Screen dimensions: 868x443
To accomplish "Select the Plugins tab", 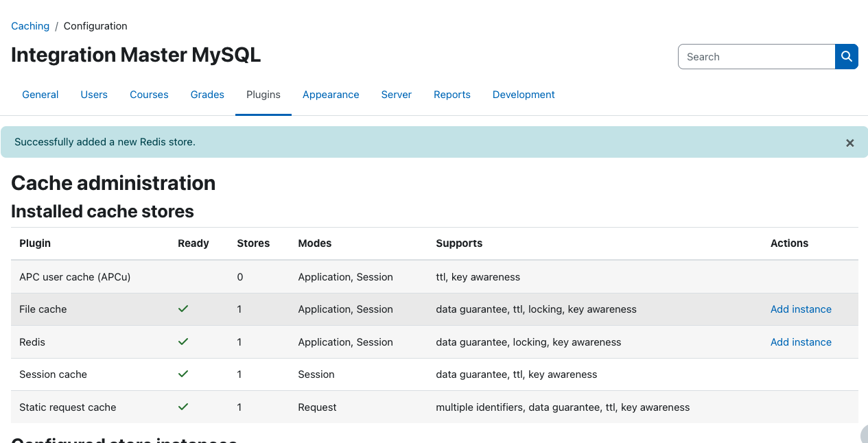I will pos(263,95).
